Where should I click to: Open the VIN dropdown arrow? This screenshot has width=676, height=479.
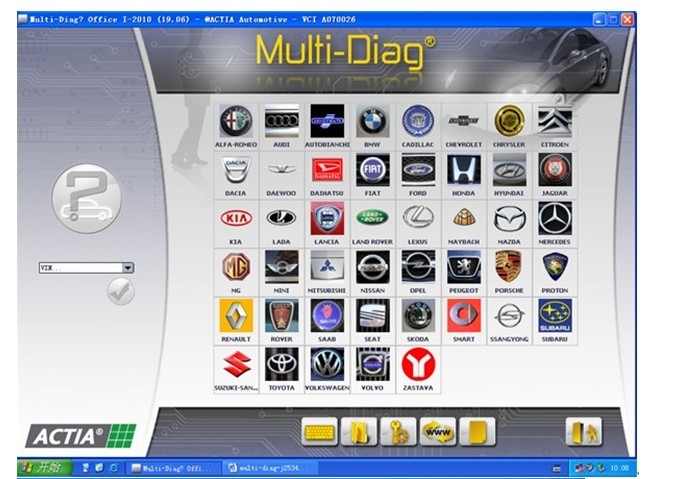point(128,268)
